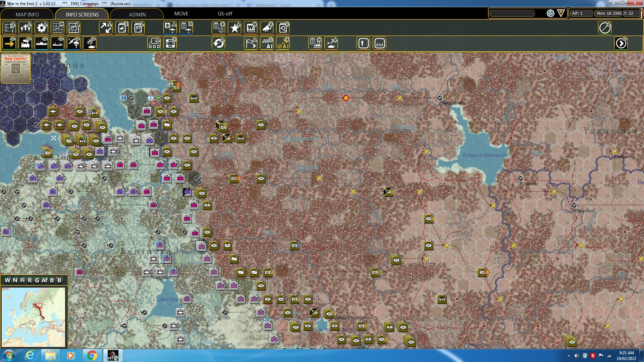Open the globe report icon with B hotkey
The width and height of the screenshot is (644, 362).
(218, 28)
